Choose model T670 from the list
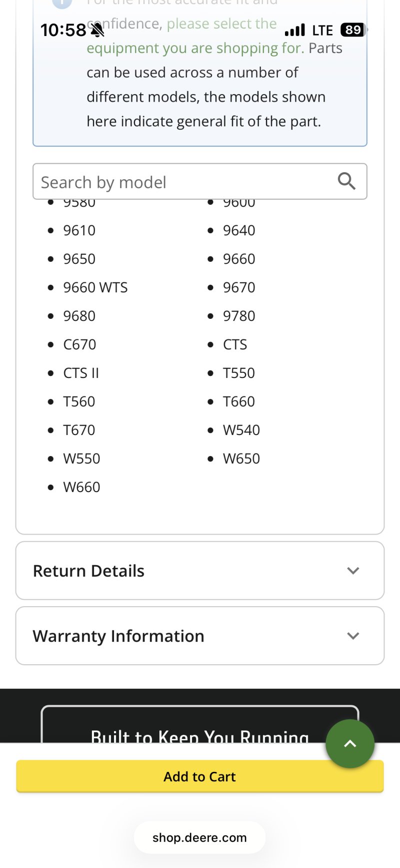This screenshot has width=400, height=868. [79, 430]
